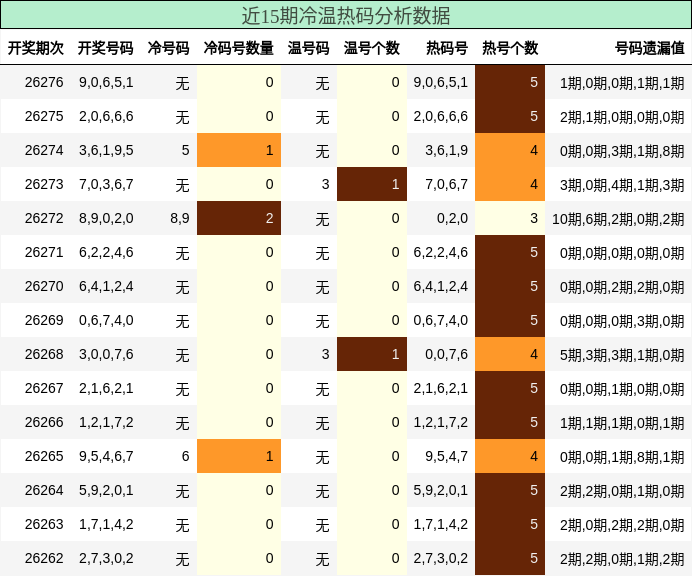Viewport: 692px width, 576px height.
Task: Click issue number 26267
Action: coord(44,388)
